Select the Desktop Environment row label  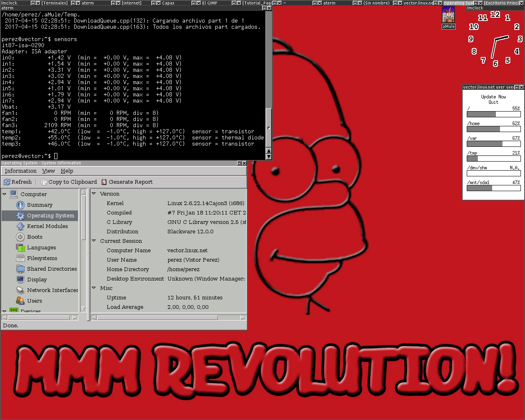135,278
